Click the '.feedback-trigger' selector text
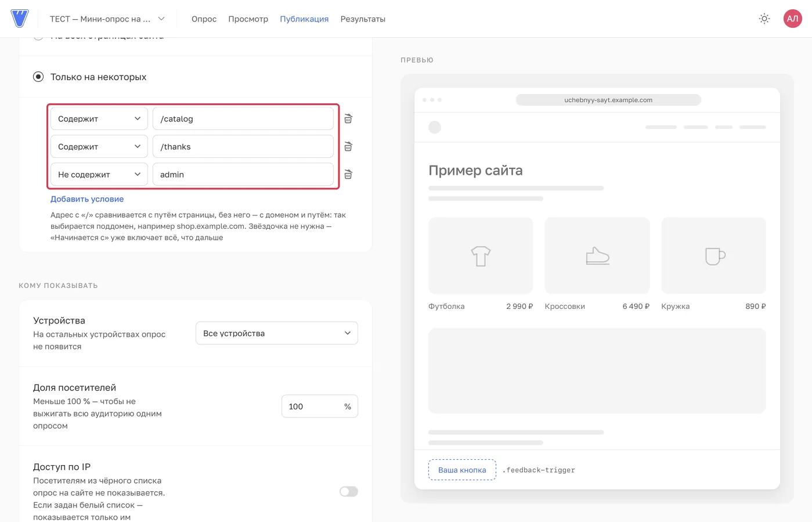812x522 pixels. coord(539,470)
